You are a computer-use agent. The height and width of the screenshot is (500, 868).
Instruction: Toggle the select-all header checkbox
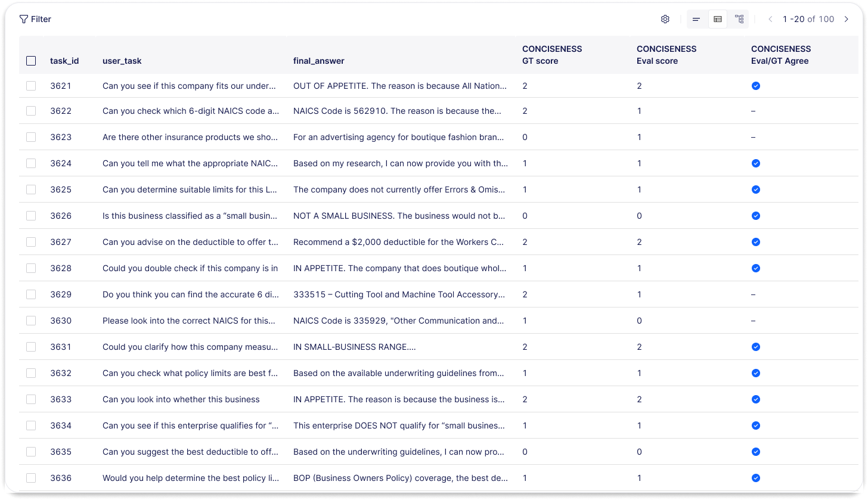click(31, 61)
